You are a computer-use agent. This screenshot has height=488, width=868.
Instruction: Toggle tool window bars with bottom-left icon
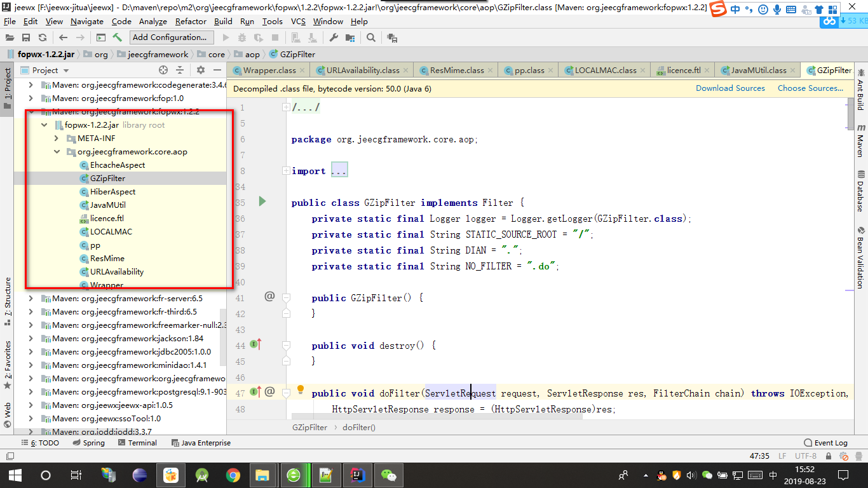(x=9, y=456)
